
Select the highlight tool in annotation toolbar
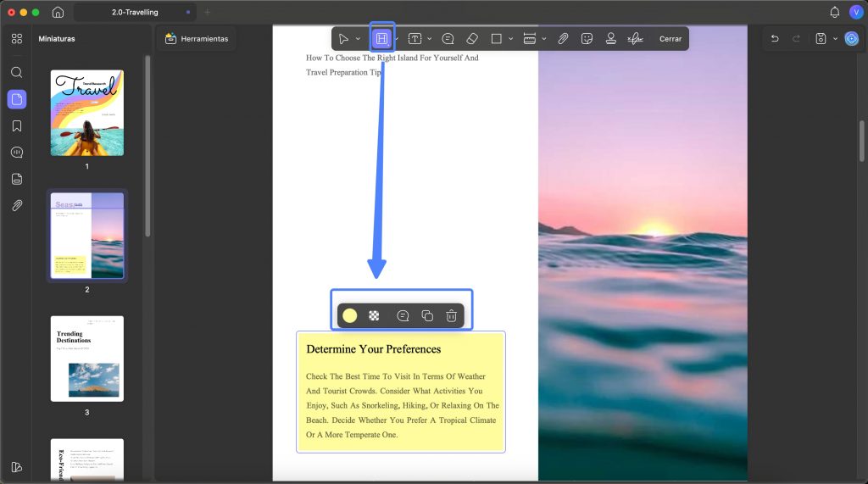[x=381, y=38]
